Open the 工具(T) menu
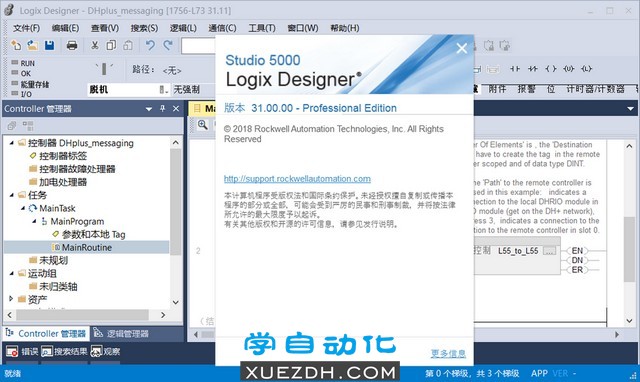This screenshot has width=640, height=382. 262,28
